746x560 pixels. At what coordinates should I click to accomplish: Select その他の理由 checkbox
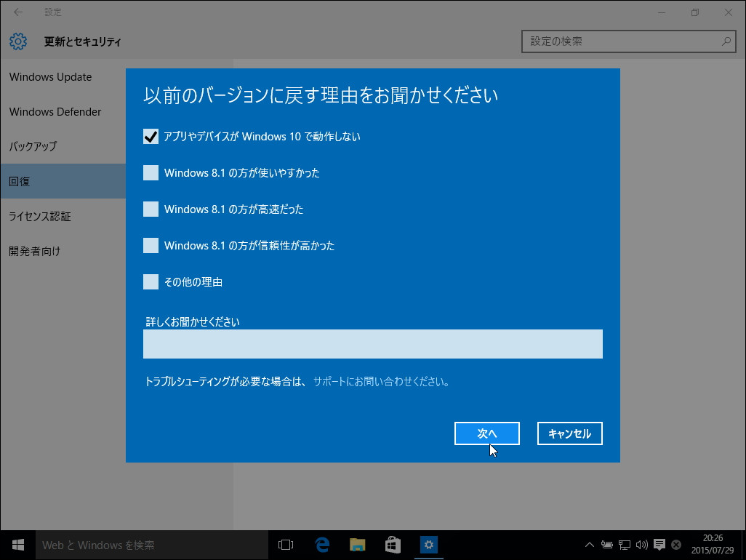(x=150, y=281)
